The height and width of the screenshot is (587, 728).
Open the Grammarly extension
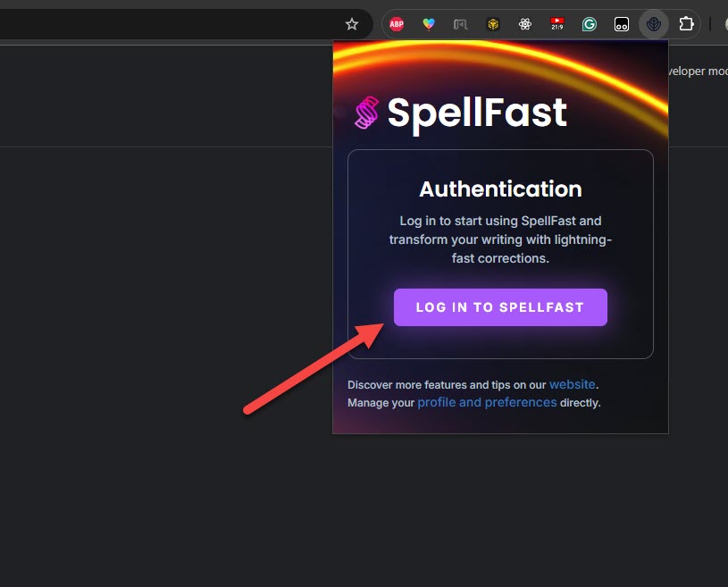590,24
